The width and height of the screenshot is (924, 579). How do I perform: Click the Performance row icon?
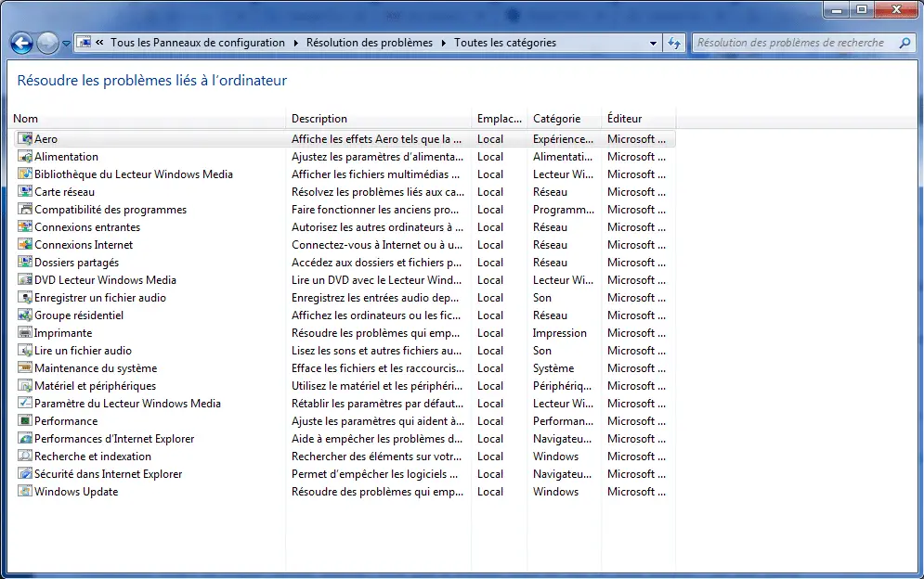coord(25,421)
